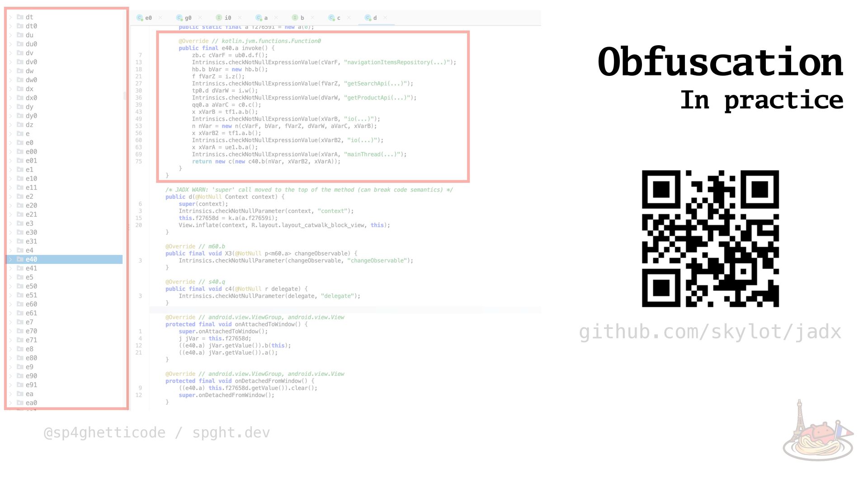868x488 pixels.
Task: Click the github.com/skylot/jadx link text
Action: coord(710,332)
